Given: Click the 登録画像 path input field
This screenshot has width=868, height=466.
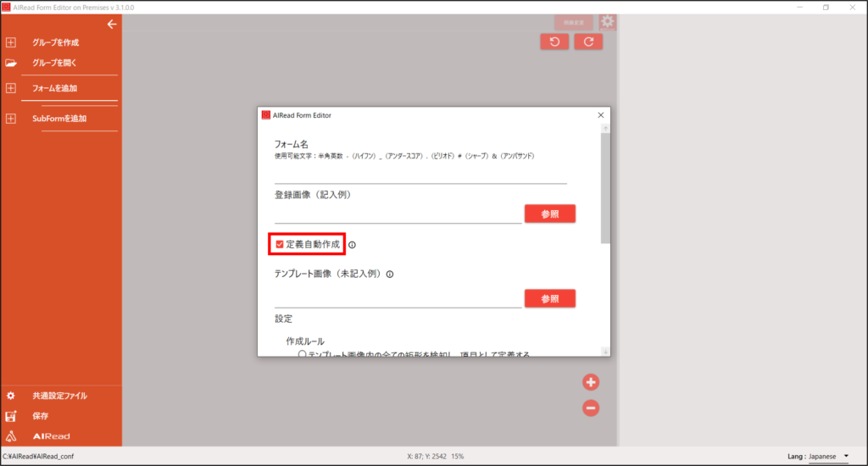Looking at the screenshot, I should (398, 214).
